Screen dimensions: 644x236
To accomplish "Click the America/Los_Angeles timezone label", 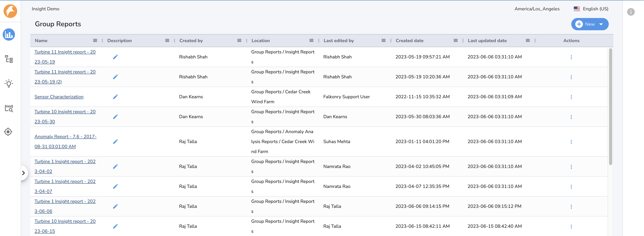I will click(x=537, y=9).
